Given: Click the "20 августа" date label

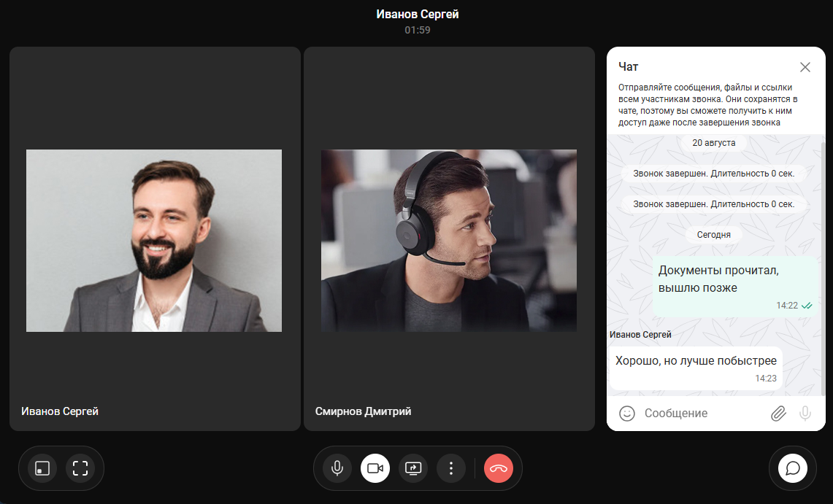Looking at the screenshot, I should tap(713, 143).
